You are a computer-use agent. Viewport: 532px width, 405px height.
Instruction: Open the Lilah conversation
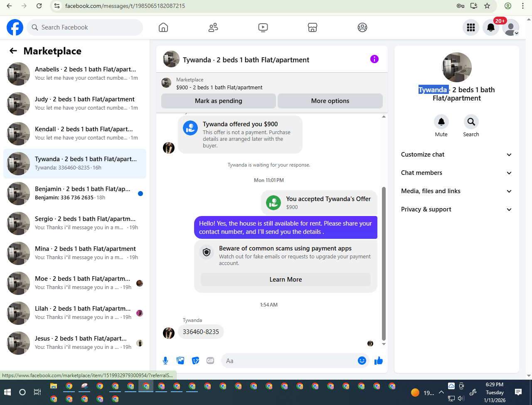coord(75,313)
